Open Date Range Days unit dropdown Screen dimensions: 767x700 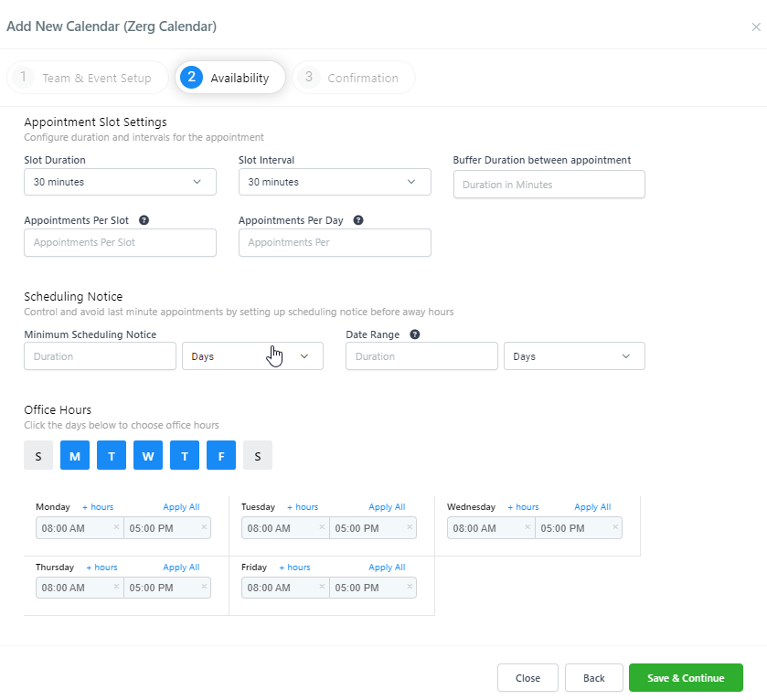pos(574,355)
